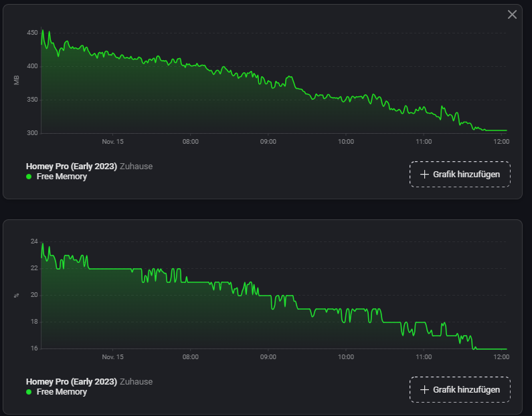Click the % axis unit label
Image resolution: width=532 pixels, height=416 pixels.
pyautogui.click(x=16, y=296)
